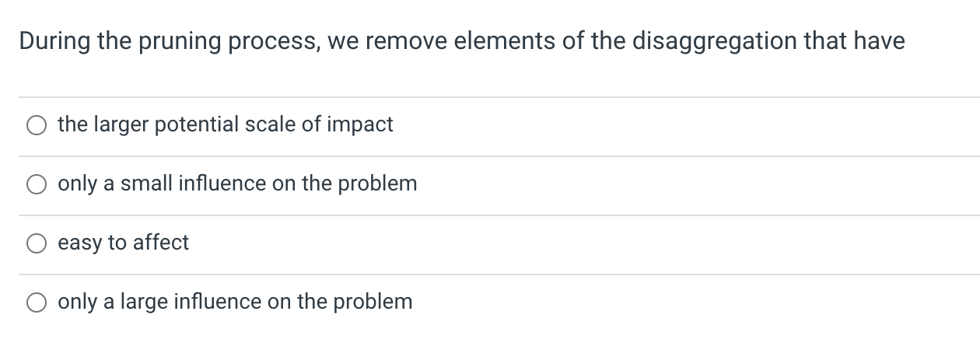
Task: Pick radio button for 'only a large influence'
Action: coord(37,302)
